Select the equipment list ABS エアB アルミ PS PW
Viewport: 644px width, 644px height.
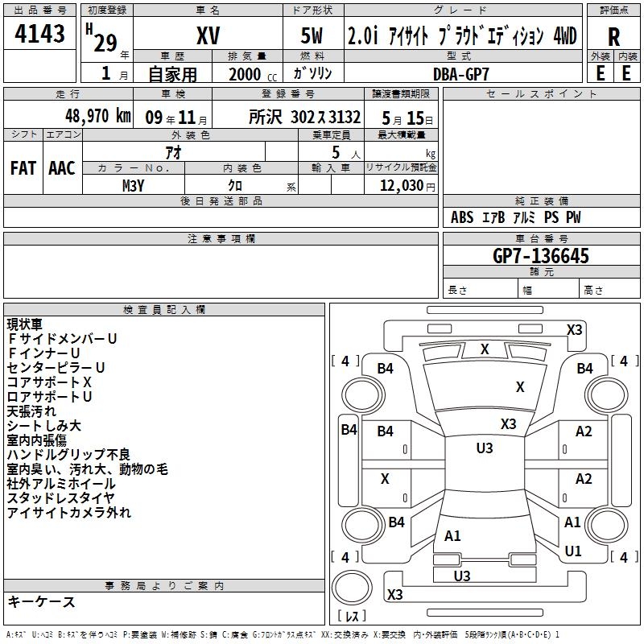click(515, 217)
